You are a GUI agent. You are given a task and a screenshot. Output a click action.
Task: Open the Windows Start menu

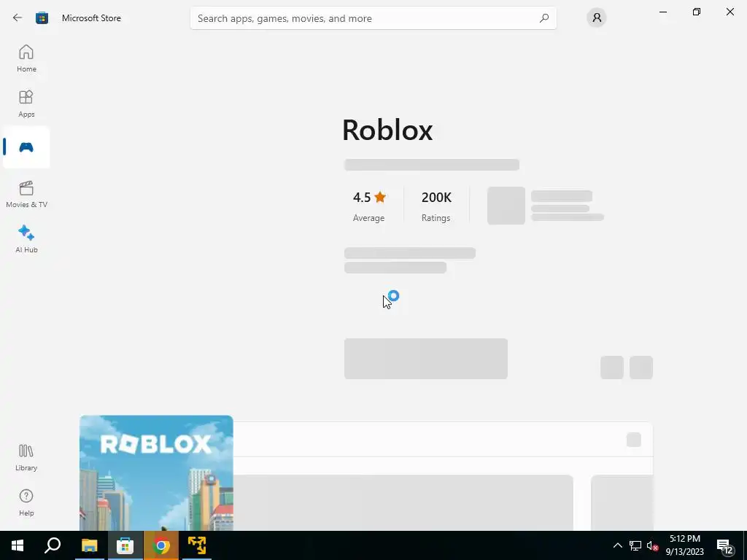[18, 545]
